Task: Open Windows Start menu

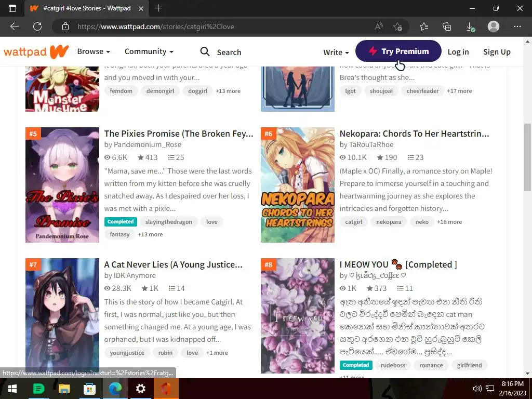Action: 12,389
